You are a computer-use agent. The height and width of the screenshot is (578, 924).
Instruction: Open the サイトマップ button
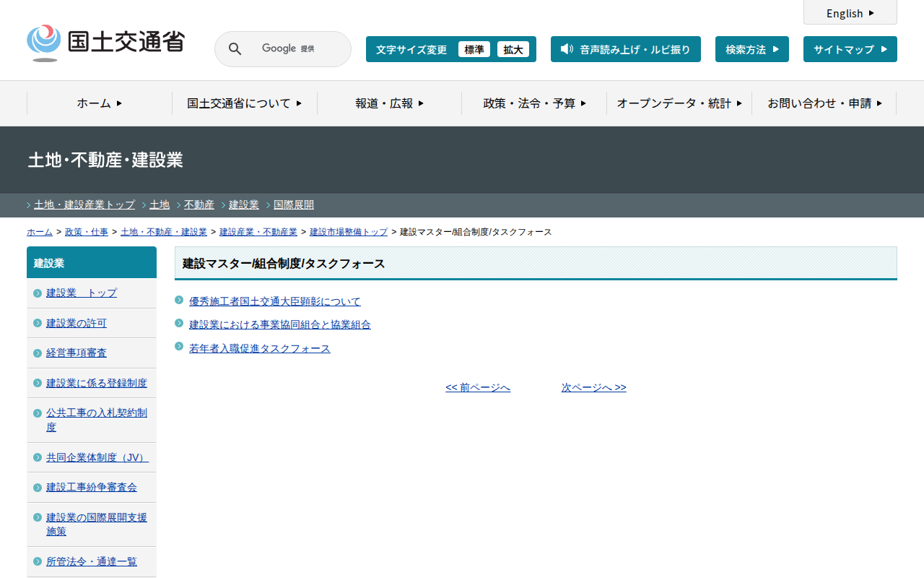(x=850, y=50)
